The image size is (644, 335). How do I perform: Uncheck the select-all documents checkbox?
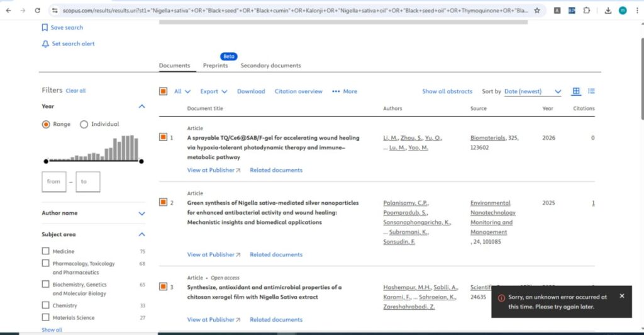[163, 91]
